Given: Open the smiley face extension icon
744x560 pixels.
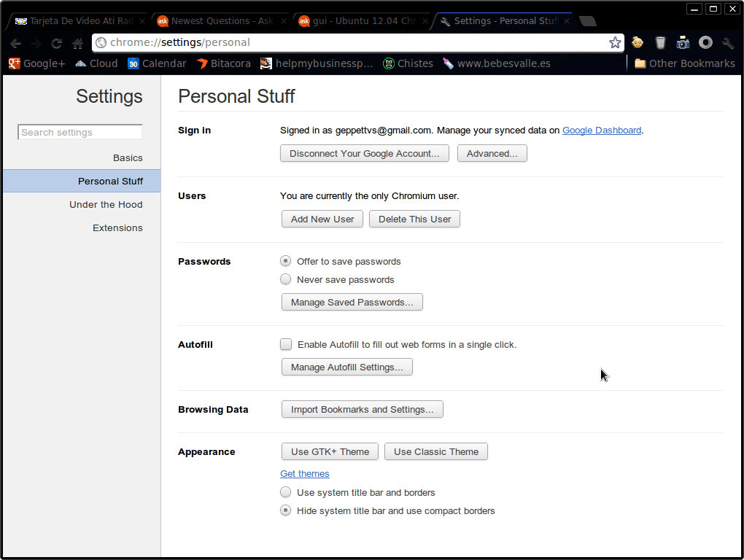Looking at the screenshot, I should [638, 43].
